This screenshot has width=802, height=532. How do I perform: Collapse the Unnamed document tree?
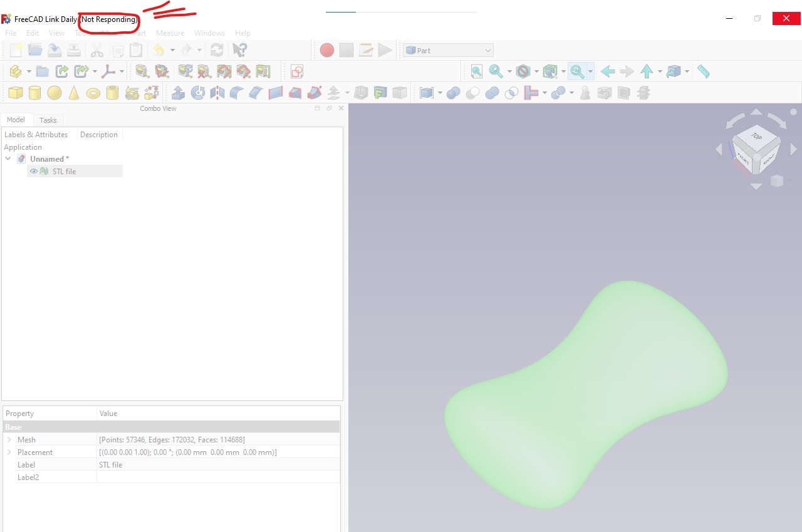pos(8,159)
